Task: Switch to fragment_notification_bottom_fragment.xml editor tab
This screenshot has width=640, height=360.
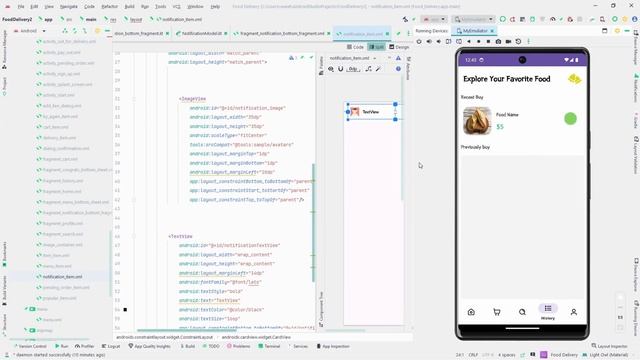Action: 282,33
